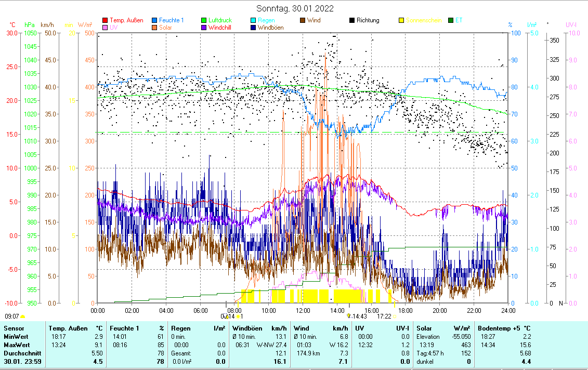The image size is (588, 370).
Task: Click the hPa axis unit label
Action: click(29, 24)
